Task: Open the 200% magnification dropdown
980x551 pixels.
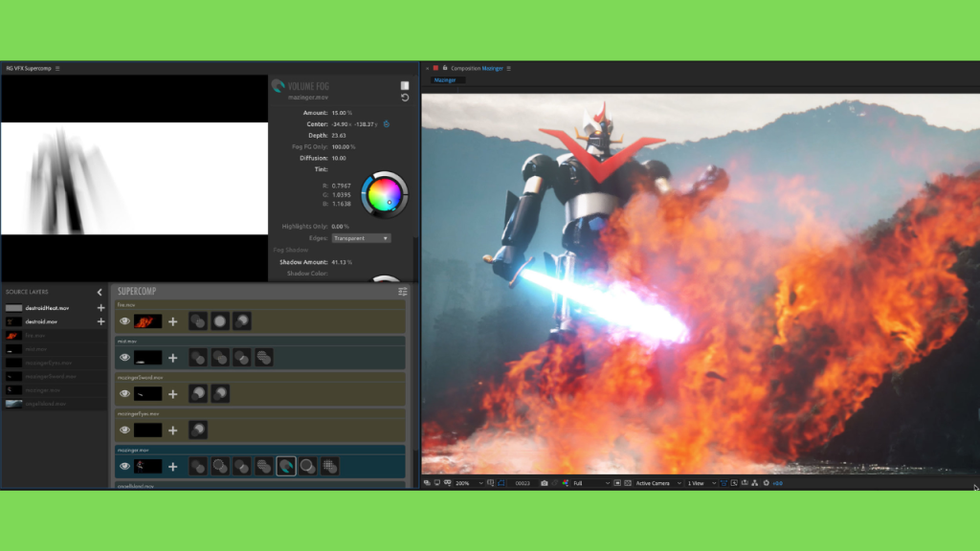Action: tap(469, 483)
